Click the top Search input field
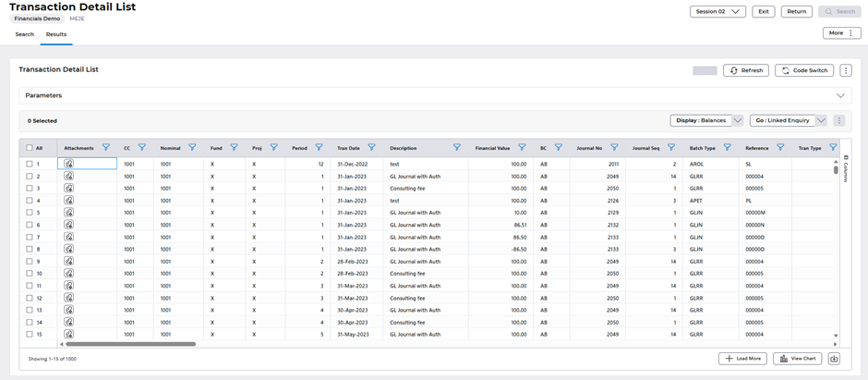Screen dimensions: 868x380 pos(839,11)
